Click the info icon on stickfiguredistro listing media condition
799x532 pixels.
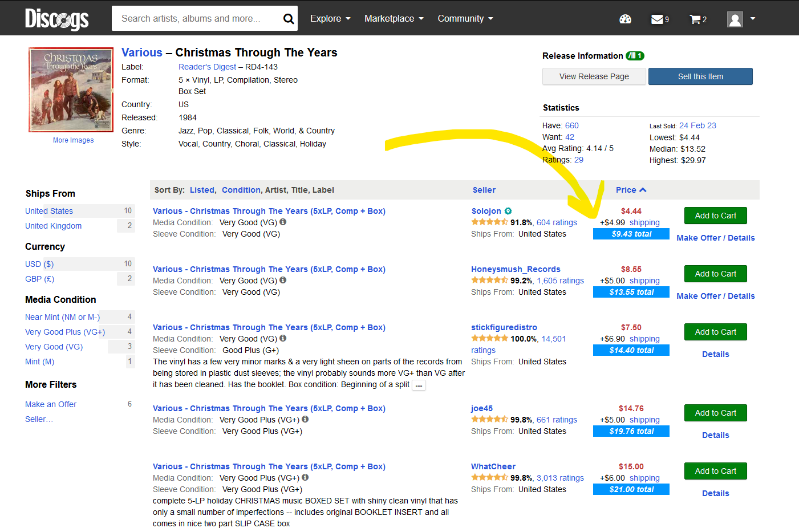click(283, 339)
